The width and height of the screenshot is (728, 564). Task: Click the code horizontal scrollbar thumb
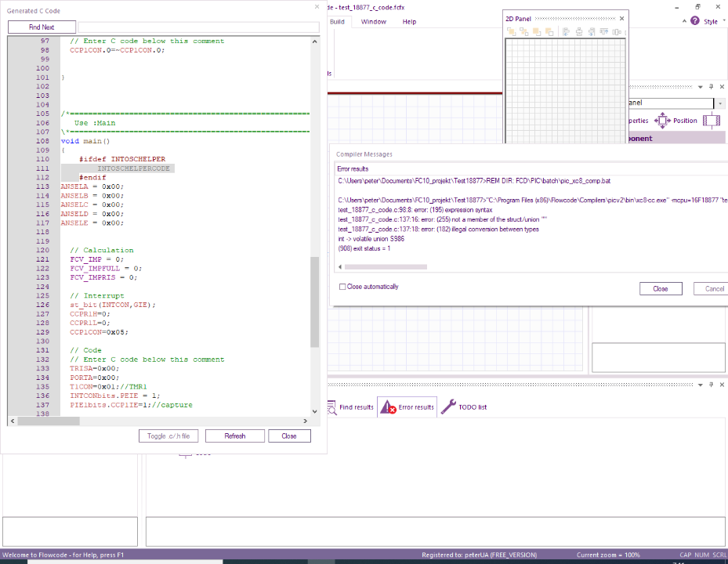coord(49,421)
